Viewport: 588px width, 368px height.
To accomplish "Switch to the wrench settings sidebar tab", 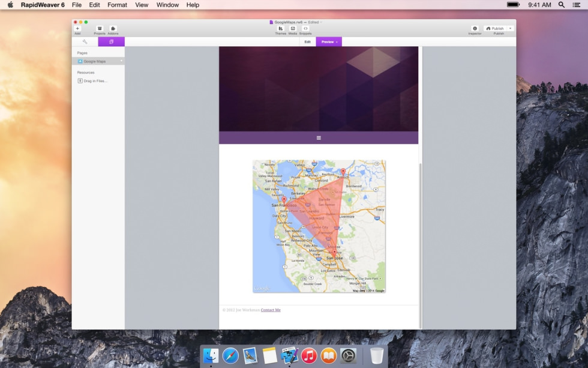I will tap(85, 41).
